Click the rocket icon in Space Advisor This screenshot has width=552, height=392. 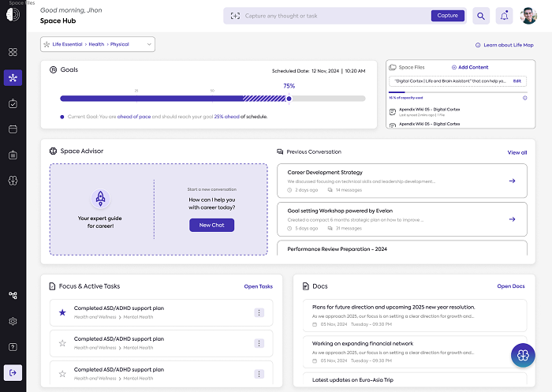(100, 198)
